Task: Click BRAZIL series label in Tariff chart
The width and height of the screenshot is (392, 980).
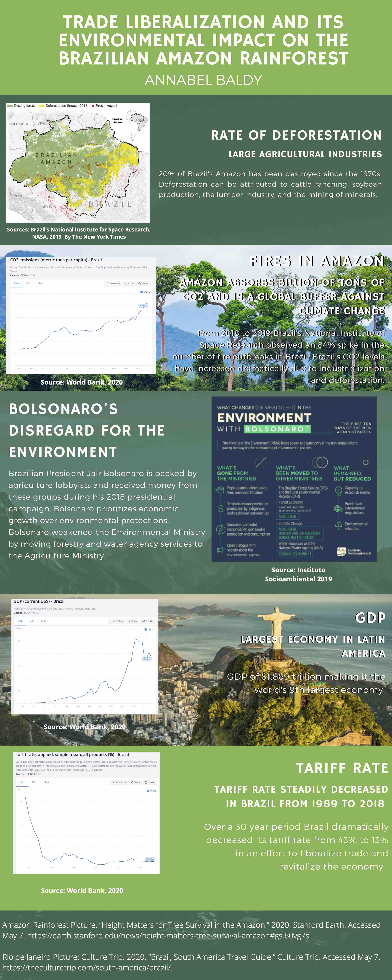Action: (150, 859)
